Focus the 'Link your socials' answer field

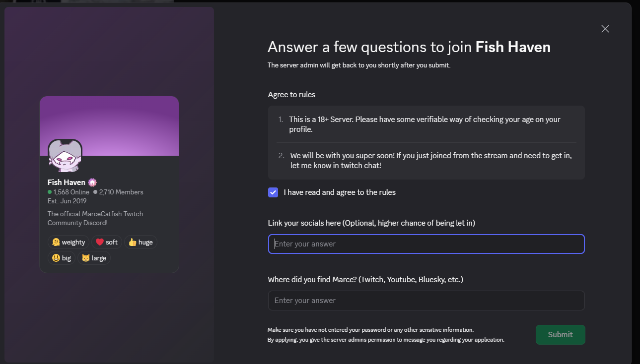[x=426, y=244]
